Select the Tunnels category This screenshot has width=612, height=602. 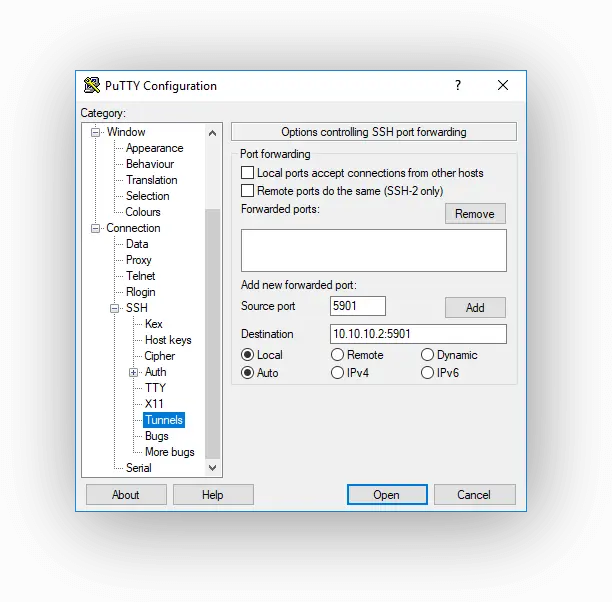(x=164, y=420)
